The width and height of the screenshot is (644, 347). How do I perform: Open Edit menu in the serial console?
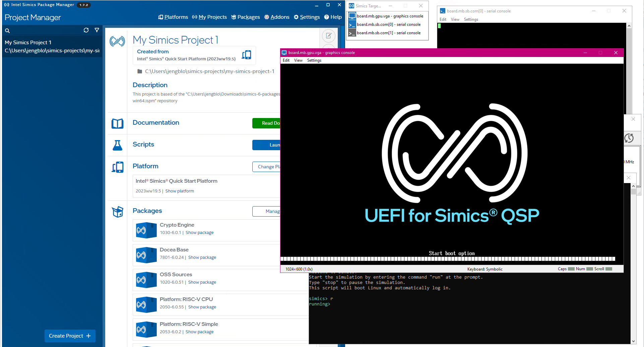click(x=443, y=19)
